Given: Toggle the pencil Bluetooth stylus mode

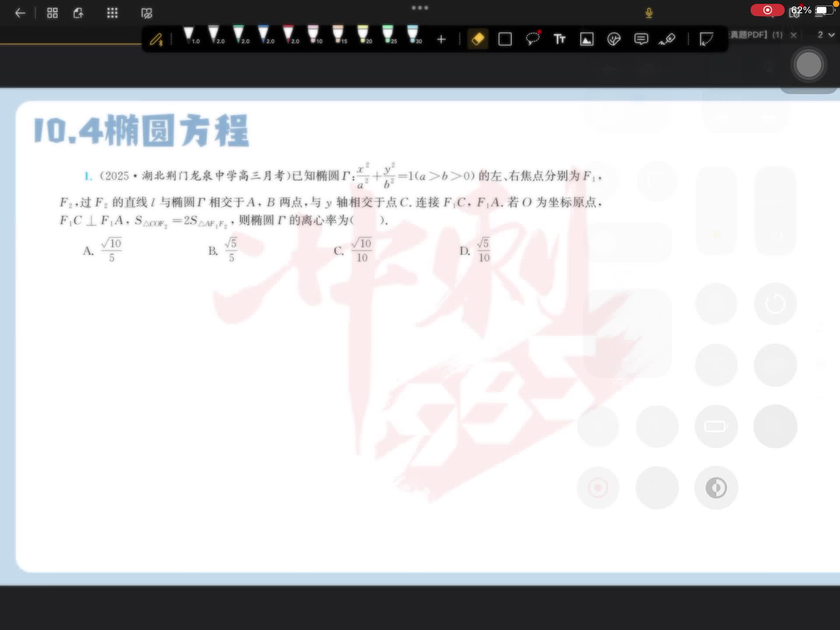Looking at the screenshot, I should (156, 39).
